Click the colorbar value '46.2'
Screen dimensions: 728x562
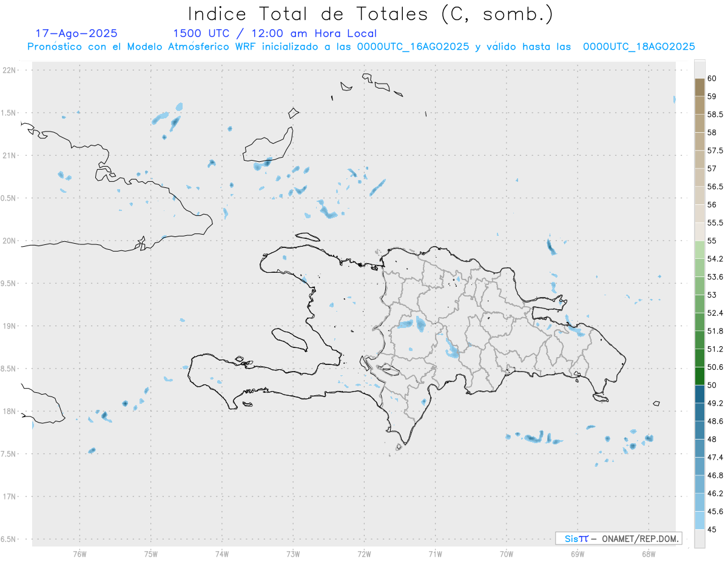tap(715, 493)
